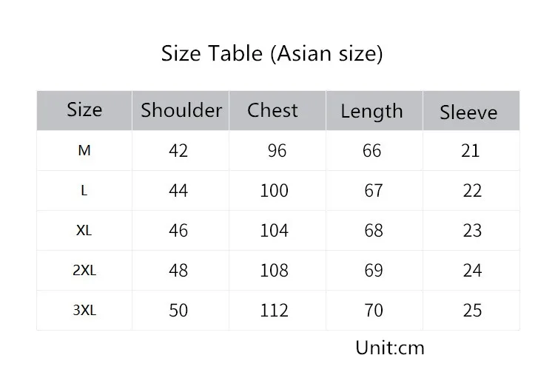555x392 pixels.
Task: Select the XL size row label
Action: click(x=84, y=231)
